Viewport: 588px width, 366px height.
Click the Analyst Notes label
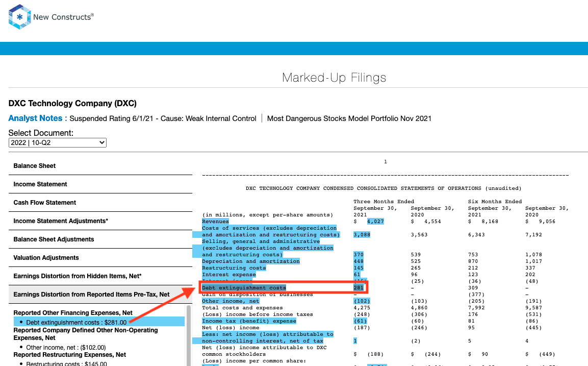click(x=38, y=118)
